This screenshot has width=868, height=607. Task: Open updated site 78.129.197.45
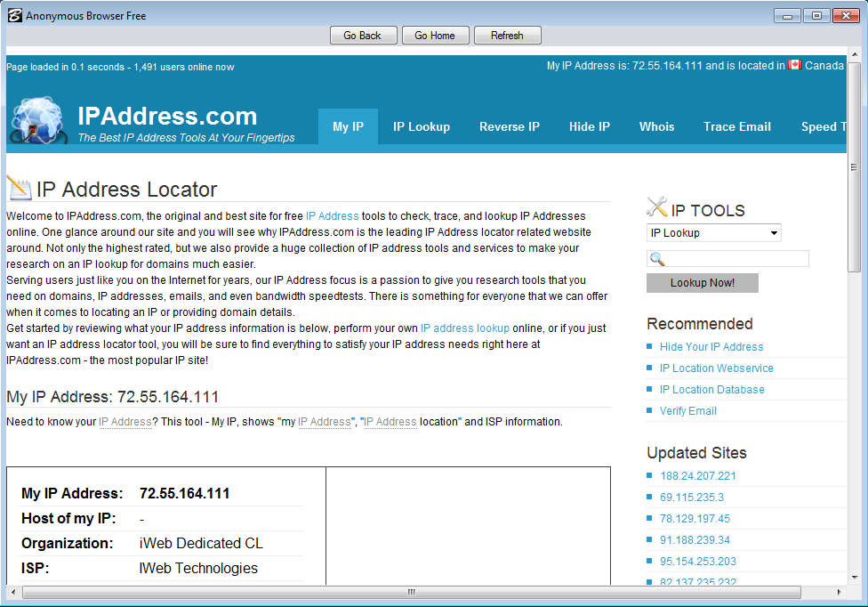695,519
